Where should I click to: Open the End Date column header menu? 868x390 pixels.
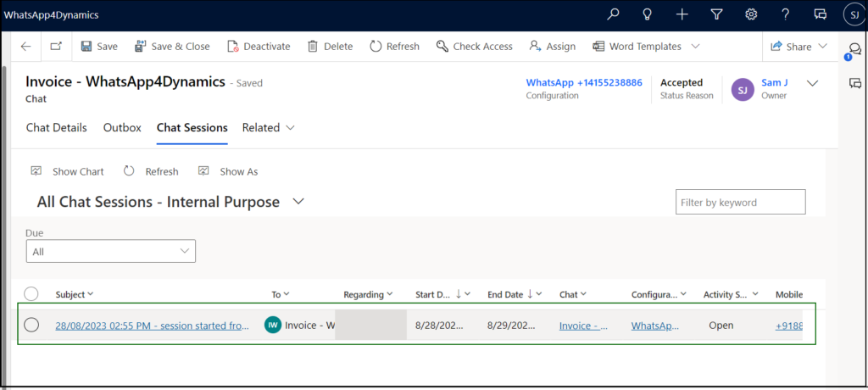[x=515, y=294]
